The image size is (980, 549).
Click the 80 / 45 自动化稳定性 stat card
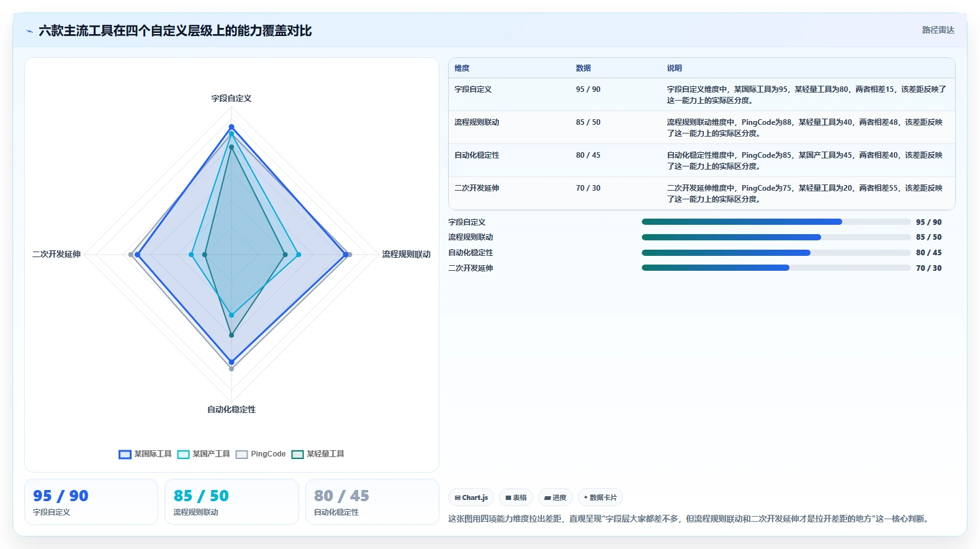tap(372, 502)
